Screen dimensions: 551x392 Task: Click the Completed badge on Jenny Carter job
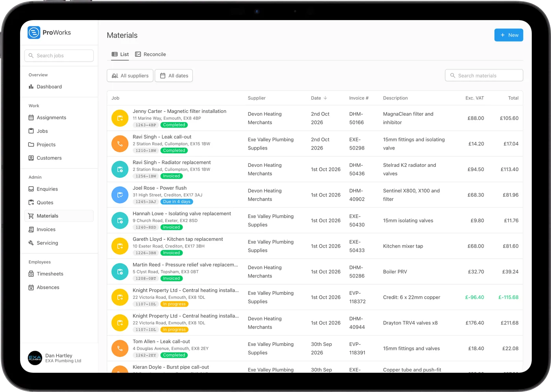174,125
